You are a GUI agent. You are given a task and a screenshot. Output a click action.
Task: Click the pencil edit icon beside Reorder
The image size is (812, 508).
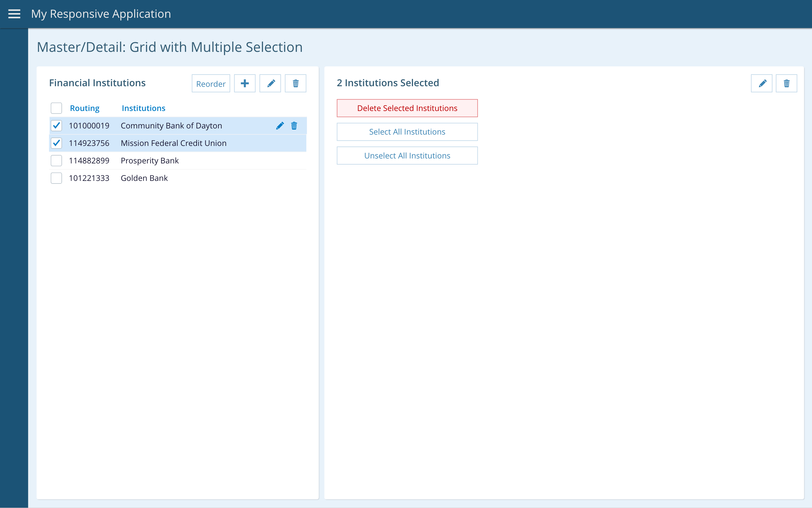[x=270, y=83]
